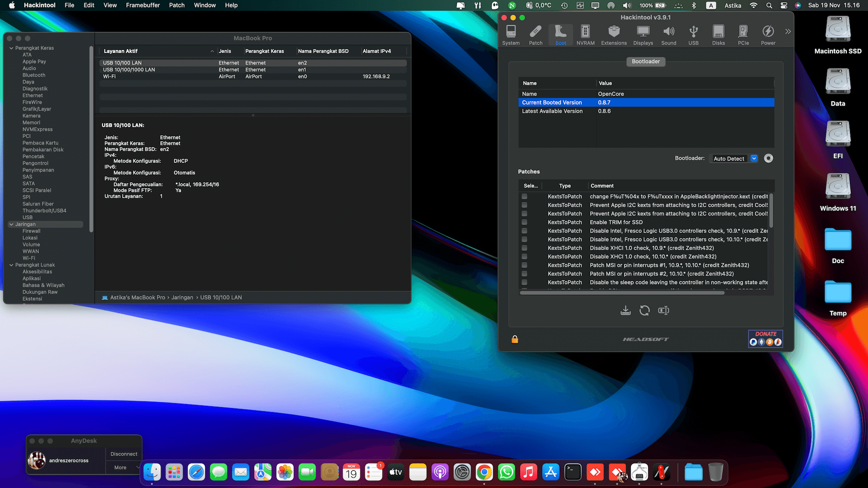Collapse the Jaringan tree section
Viewport: 868px width, 488px height.
[11, 224]
